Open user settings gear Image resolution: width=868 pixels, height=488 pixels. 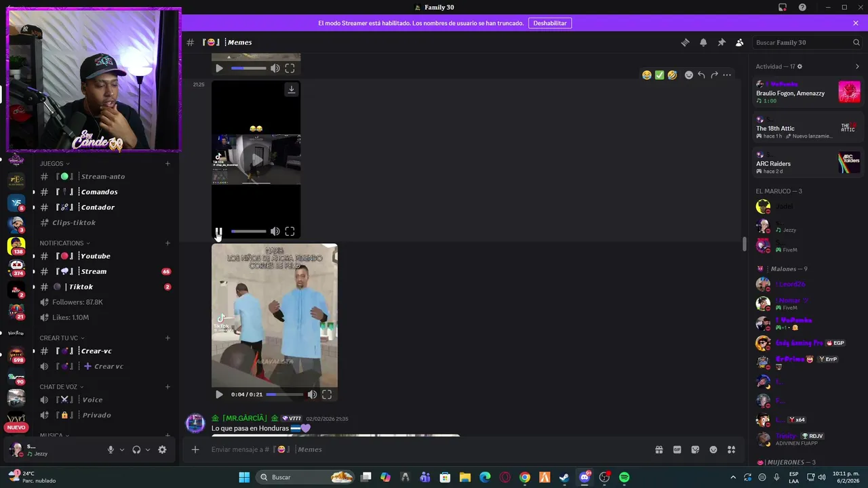coord(162,449)
